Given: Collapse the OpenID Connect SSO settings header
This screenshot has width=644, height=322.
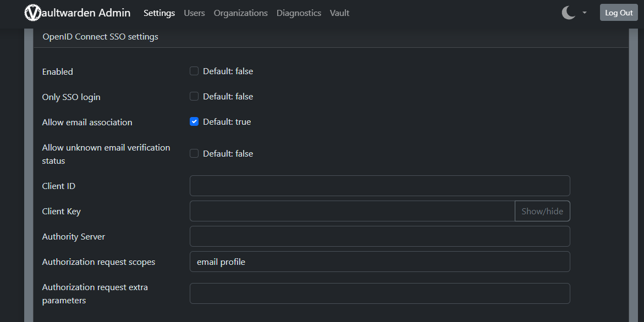Looking at the screenshot, I should [x=101, y=37].
